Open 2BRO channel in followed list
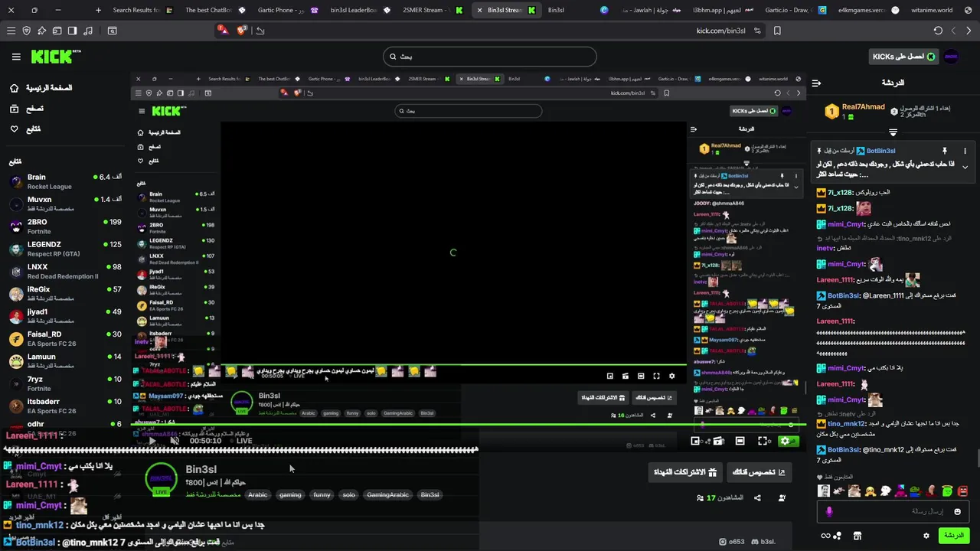Image resolution: width=980 pixels, height=551 pixels. pos(65,226)
